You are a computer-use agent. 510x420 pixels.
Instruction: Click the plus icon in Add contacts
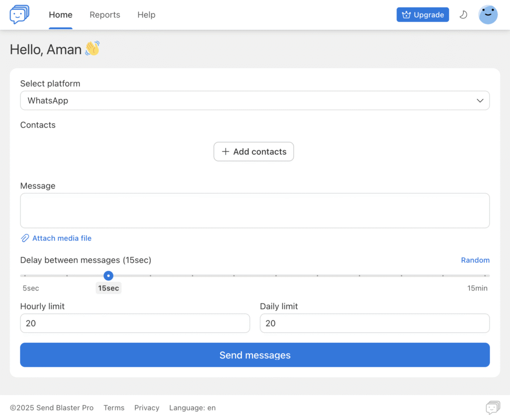coord(226,152)
